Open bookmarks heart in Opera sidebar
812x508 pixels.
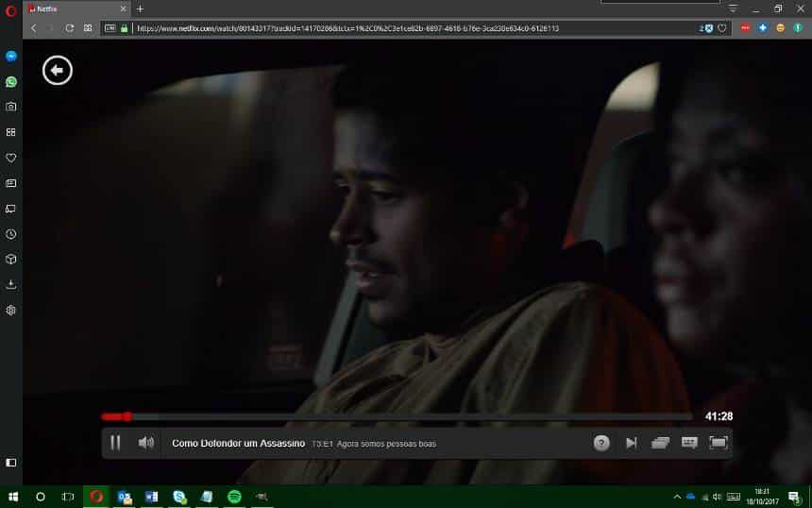[11, 158]
